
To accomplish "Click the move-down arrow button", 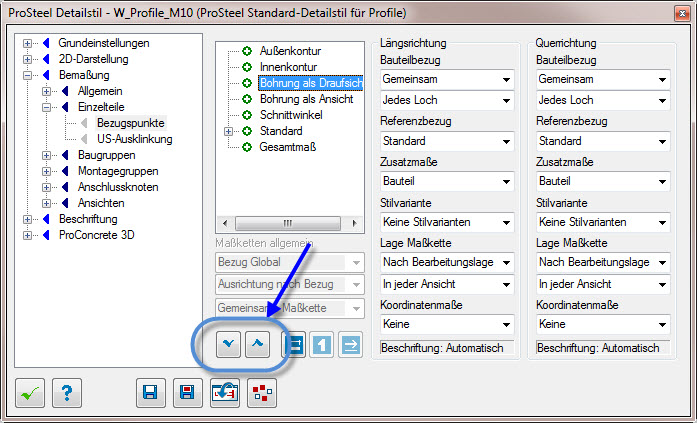I will coord(228,344).
